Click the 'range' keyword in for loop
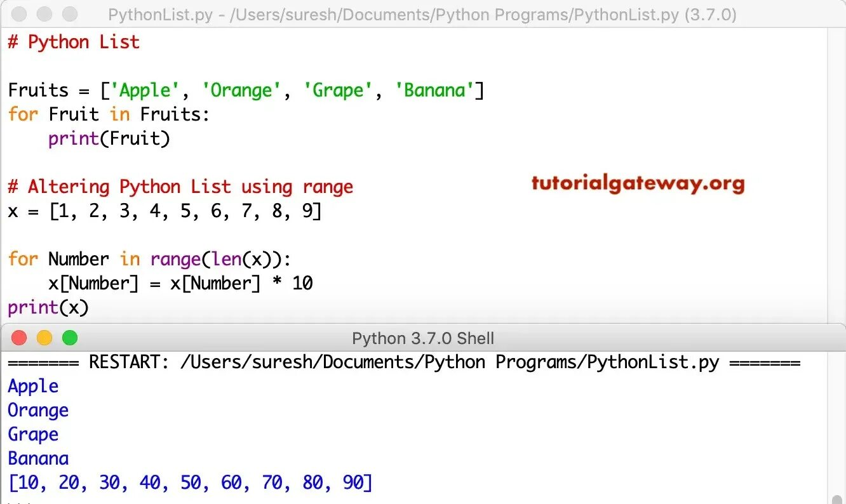Screen dimensions: 846x504 pos(175,259)
